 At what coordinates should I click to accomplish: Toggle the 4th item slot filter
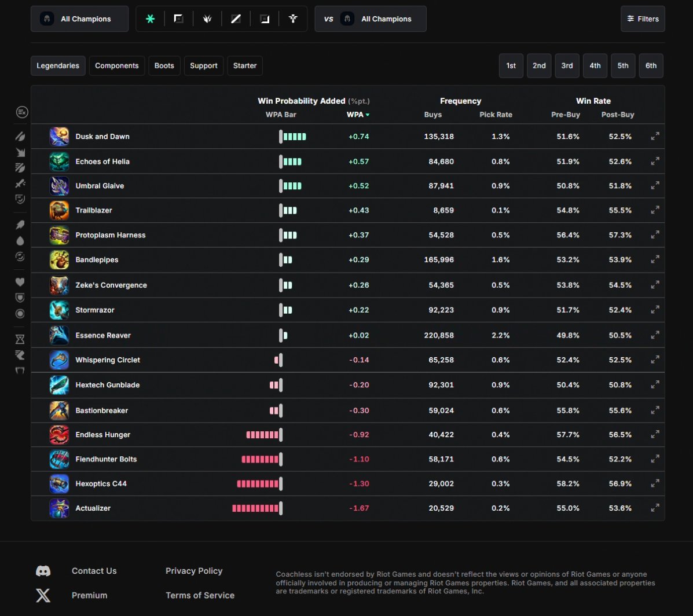point(595,65)
